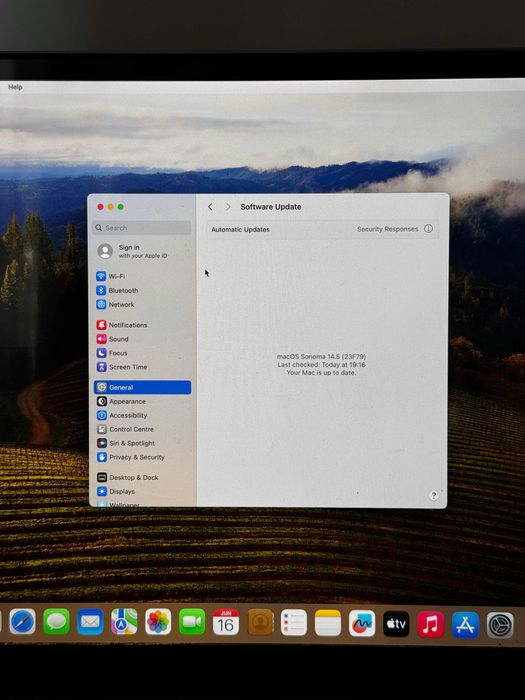Click System Settings icon in the Dock
The width and height of the screenshot is (525, 700).
pos(500,625)
